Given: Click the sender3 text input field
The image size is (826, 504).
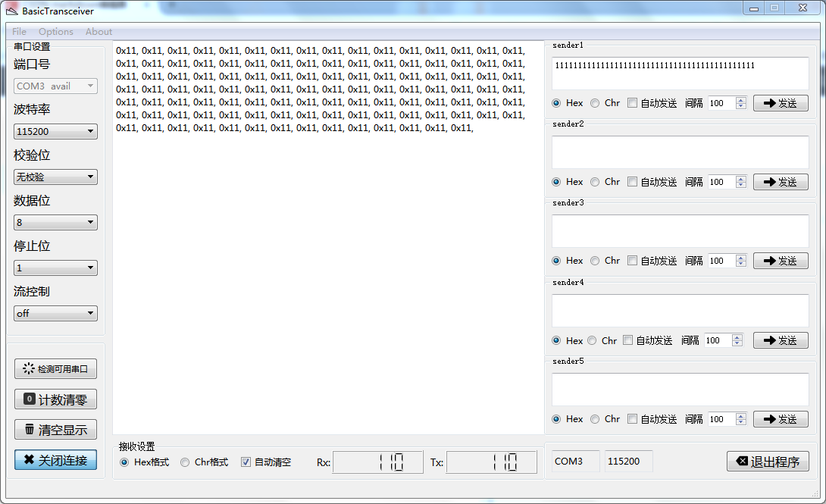Looking at the screenshot, I should point(680,231).
